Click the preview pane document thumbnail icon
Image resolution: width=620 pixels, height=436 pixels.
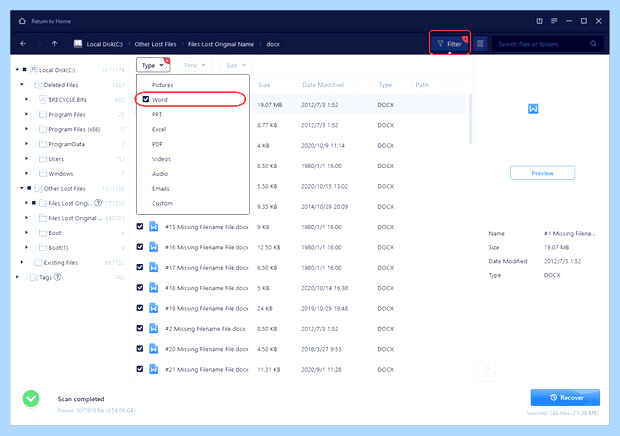(x=533, y=109)
